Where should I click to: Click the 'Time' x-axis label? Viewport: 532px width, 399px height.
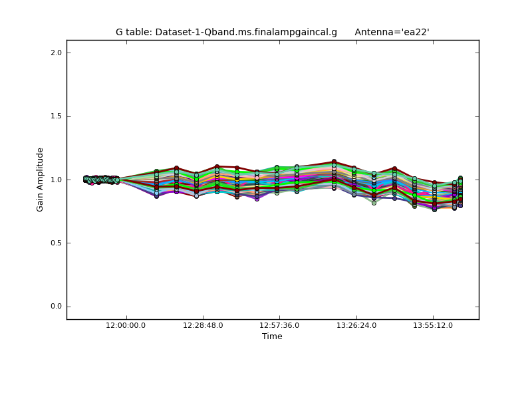click(272, 336)
